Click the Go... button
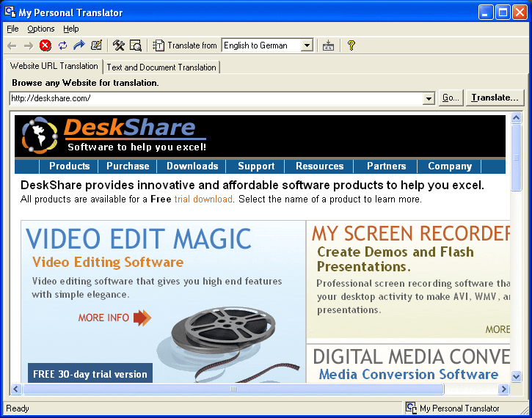 pos(451,98)
